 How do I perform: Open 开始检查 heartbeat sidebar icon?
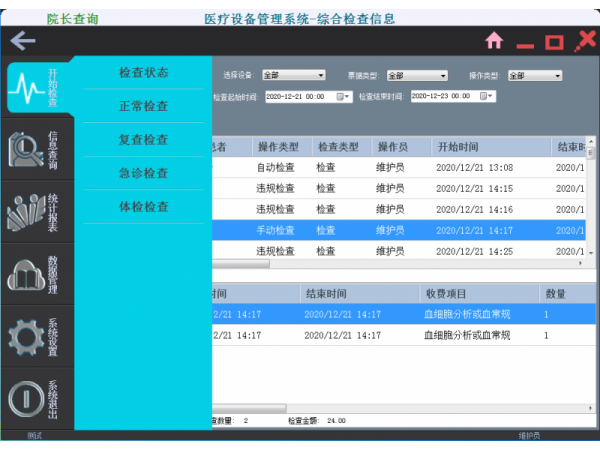(x=27, y=90)
